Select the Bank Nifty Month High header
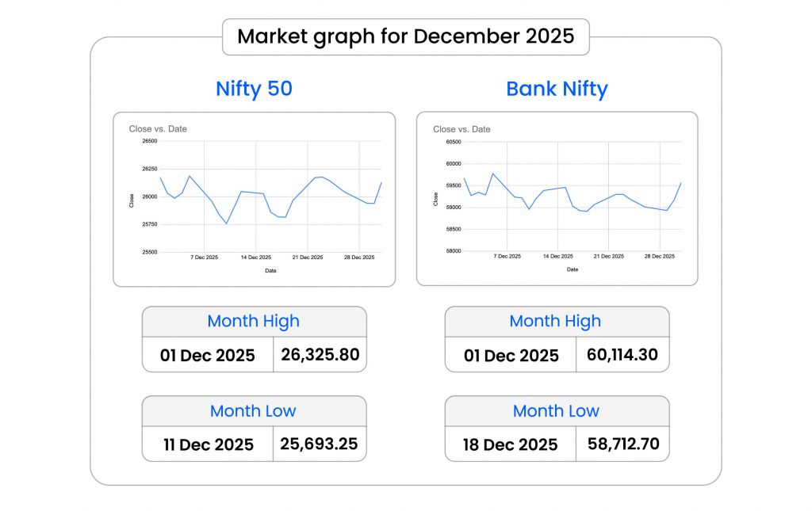 coord(556,321)
